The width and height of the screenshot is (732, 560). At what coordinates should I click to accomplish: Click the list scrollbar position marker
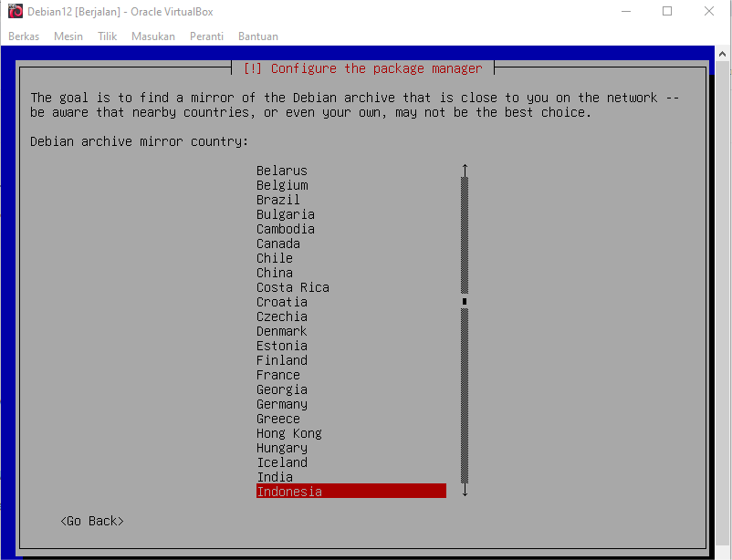[x=465, y=301]
